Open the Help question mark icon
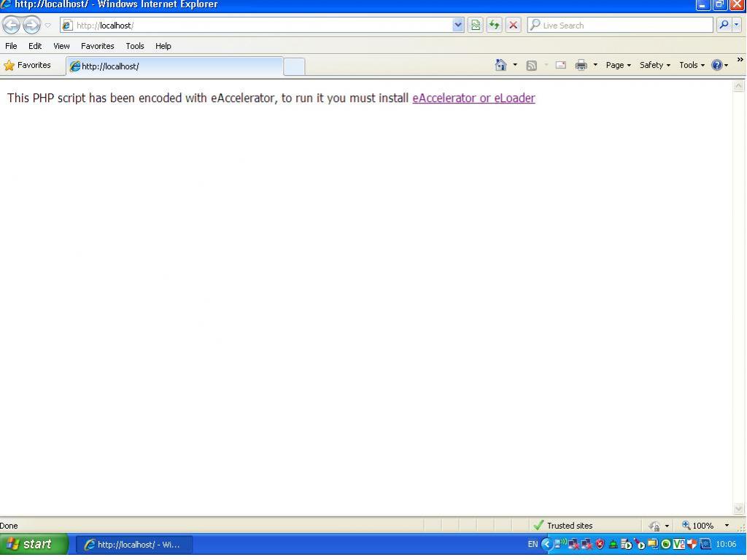The image size is (747, 560). (716, 65)
